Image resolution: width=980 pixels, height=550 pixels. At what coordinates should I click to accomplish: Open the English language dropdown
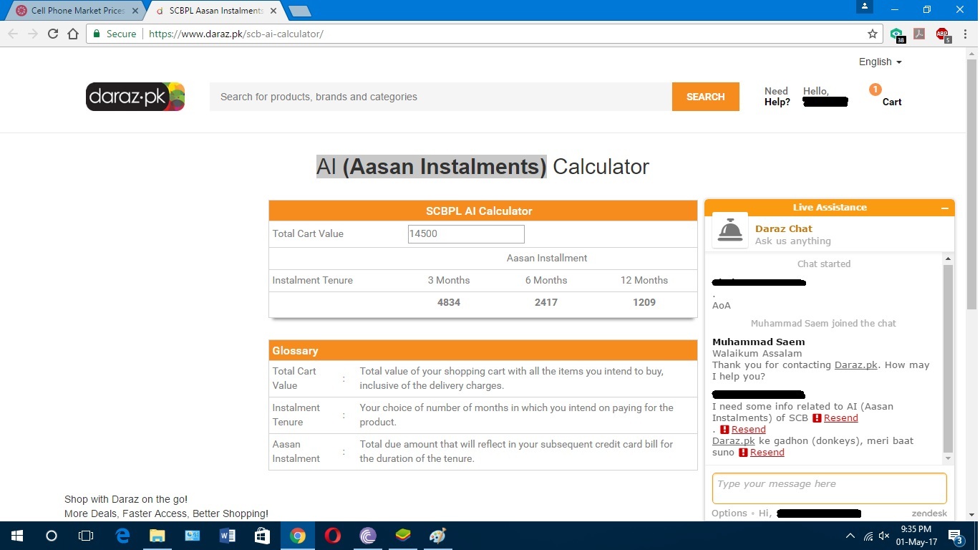(x=880, y=62)
